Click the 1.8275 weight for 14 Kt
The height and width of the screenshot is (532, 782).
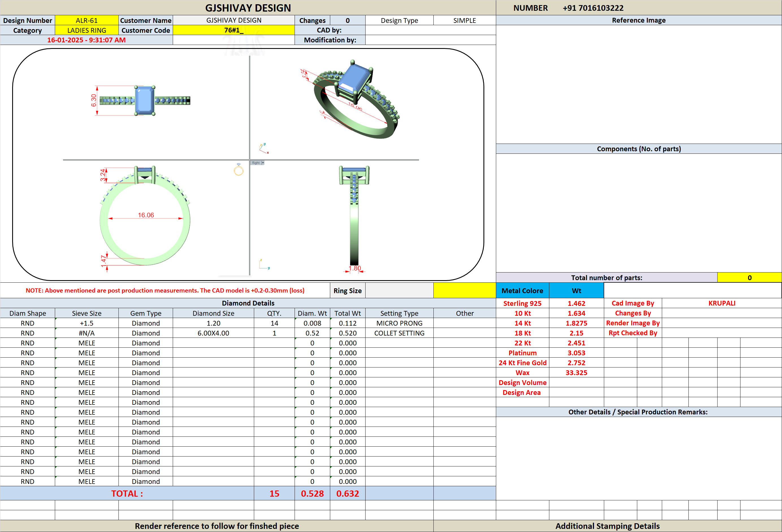coord(576,323)
